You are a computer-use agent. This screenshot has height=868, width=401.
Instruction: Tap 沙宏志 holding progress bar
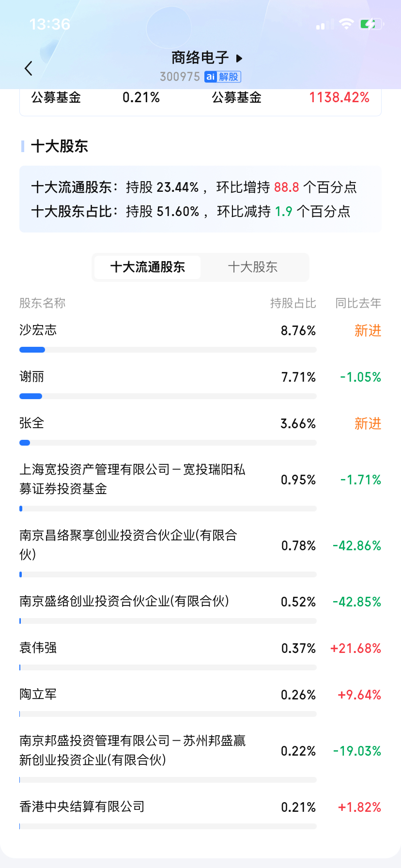[168, 350]
